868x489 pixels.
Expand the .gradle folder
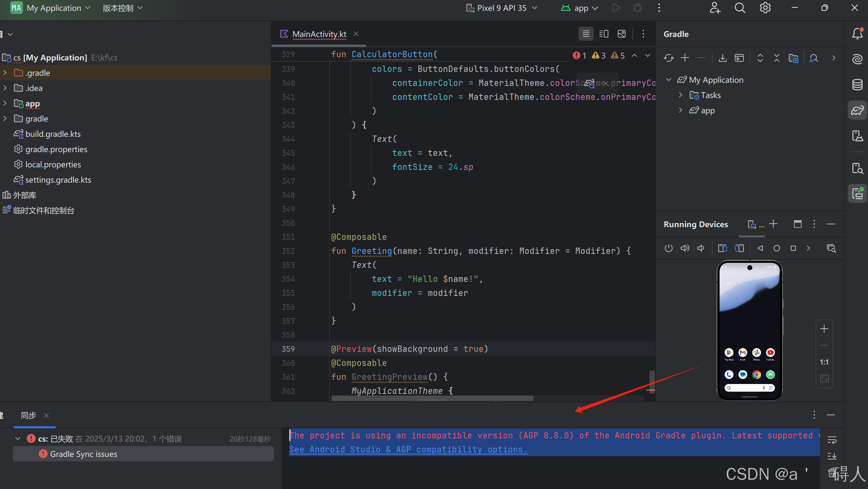(5, 73)
